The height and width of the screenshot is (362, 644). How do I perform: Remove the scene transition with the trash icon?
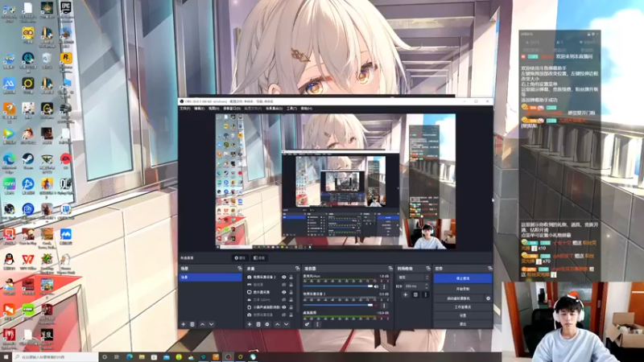(x=415, y=294)
